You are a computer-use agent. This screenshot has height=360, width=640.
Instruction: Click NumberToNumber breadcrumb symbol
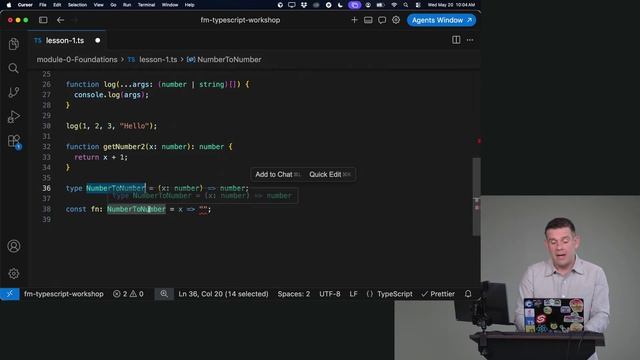[229, 60]
